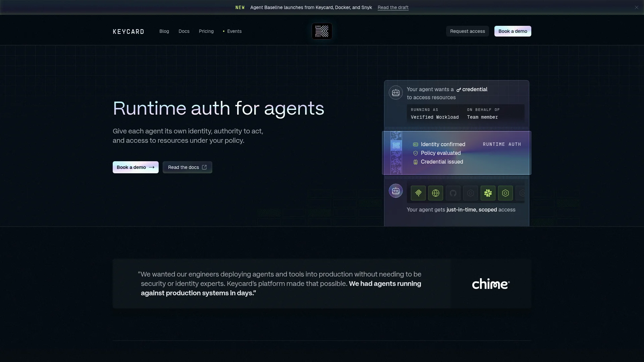Open Read the docs button

coord(187,167)
